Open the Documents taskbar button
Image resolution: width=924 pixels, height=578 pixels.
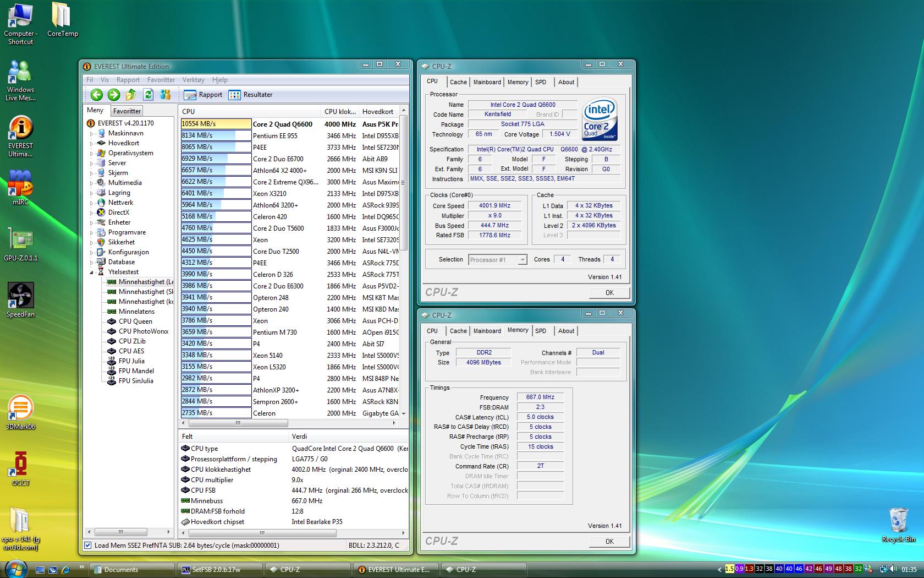coord(132,570)
